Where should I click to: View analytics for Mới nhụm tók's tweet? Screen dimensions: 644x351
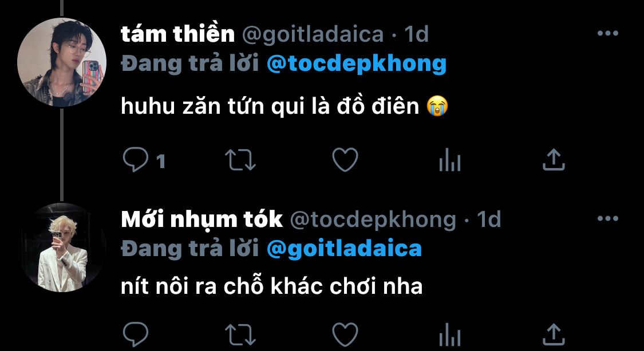[450, 334]
